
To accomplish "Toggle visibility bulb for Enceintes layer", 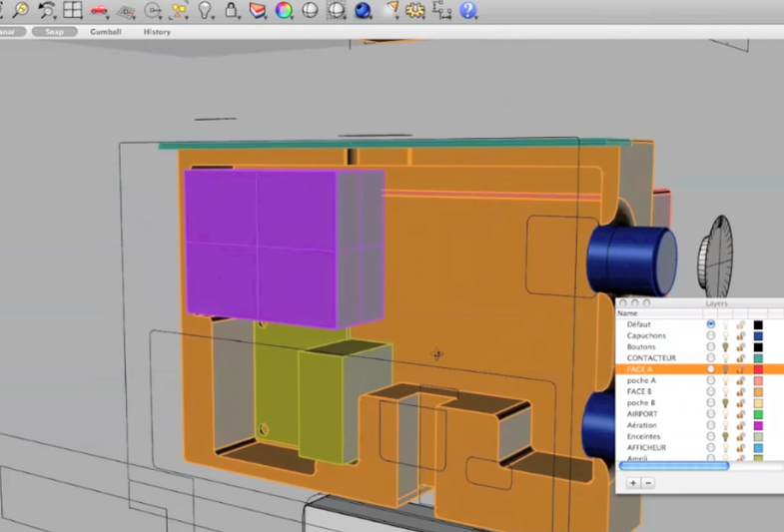I will click(x=725, y=436).
